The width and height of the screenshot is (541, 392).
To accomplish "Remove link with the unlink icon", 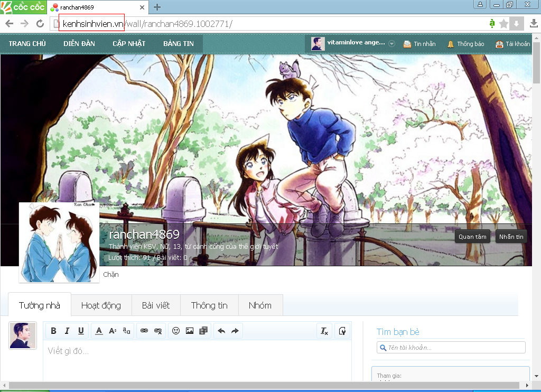I will click(x=158, y=331).
